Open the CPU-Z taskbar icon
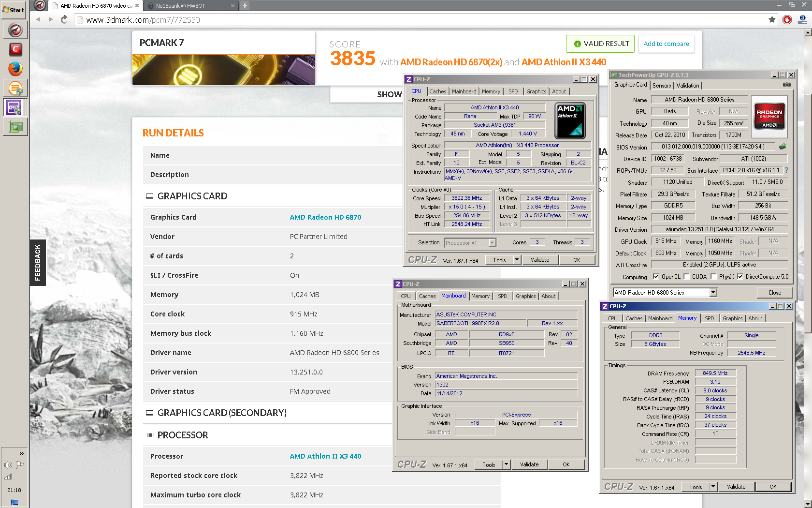The image size is (812, 508). pyautogui.click(x=14, y=107)
